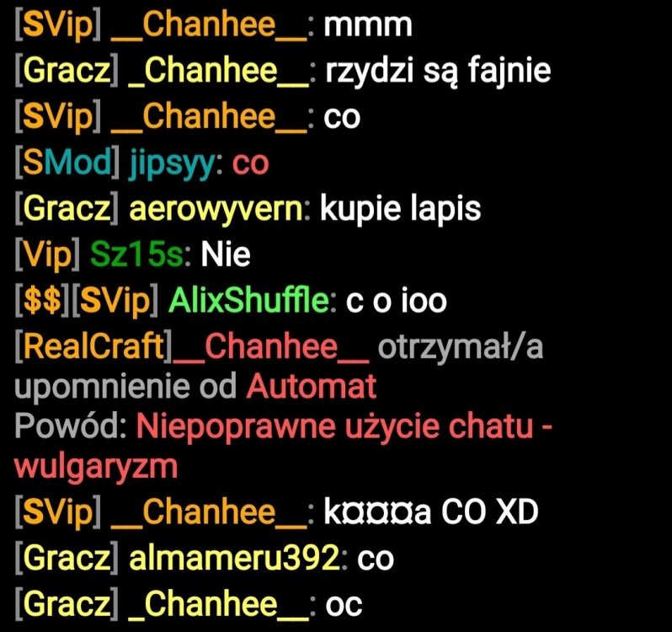Image resolution: width=672 pixels, height=632 pixels.
Task: Select the "kupie lapis" message
Action: pyautogui.click(x=400, y=209)
